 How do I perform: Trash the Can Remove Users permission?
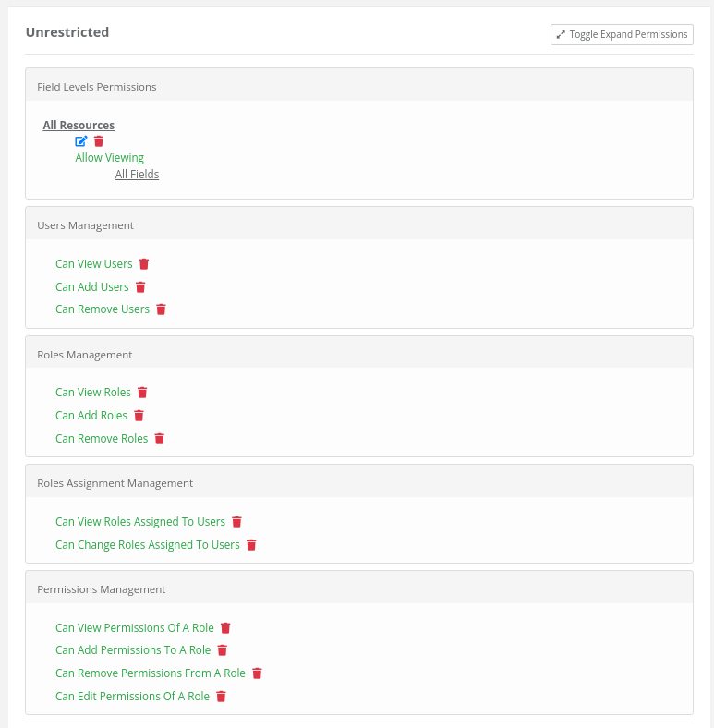(x=161, y=309)
